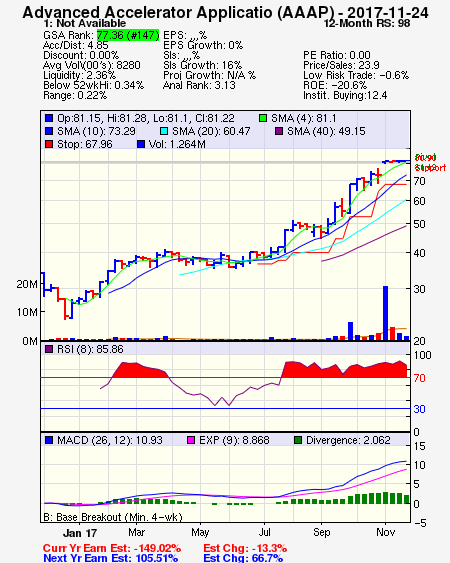Click the Low Risk Trade: -0.6% text

pos(356,75)
